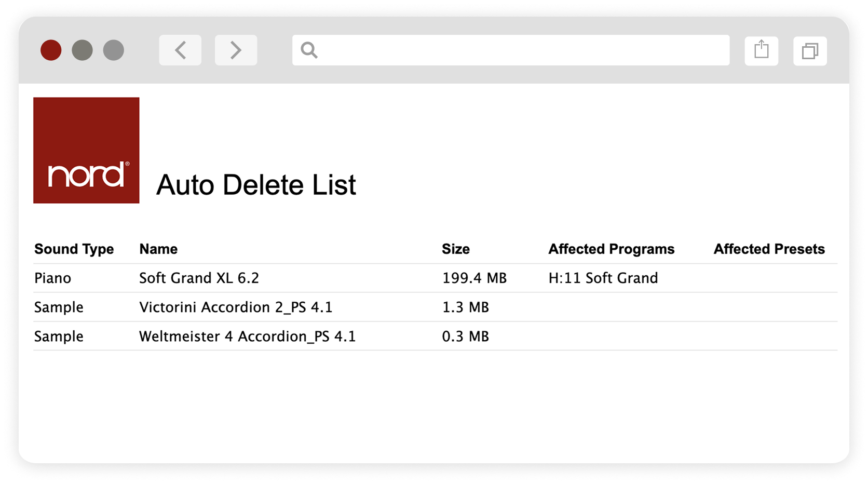
Task: Click the Name column header
Action: 158,249
